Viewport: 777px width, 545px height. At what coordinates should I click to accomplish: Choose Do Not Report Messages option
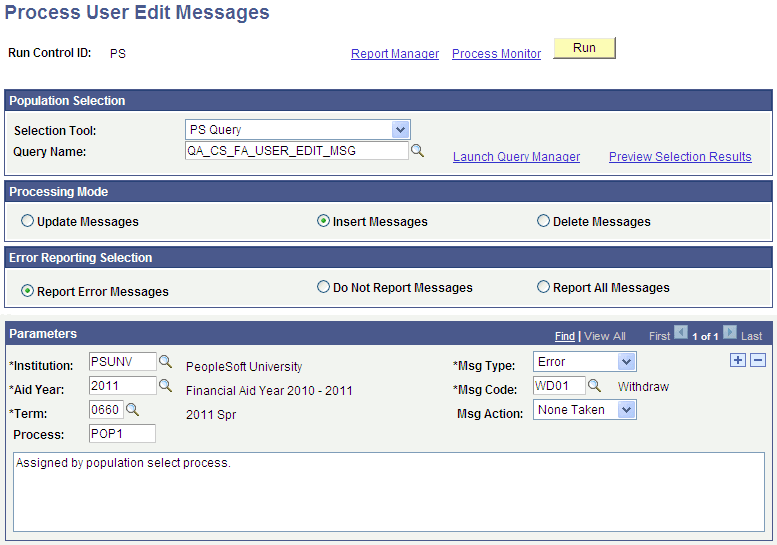point(323,287)
